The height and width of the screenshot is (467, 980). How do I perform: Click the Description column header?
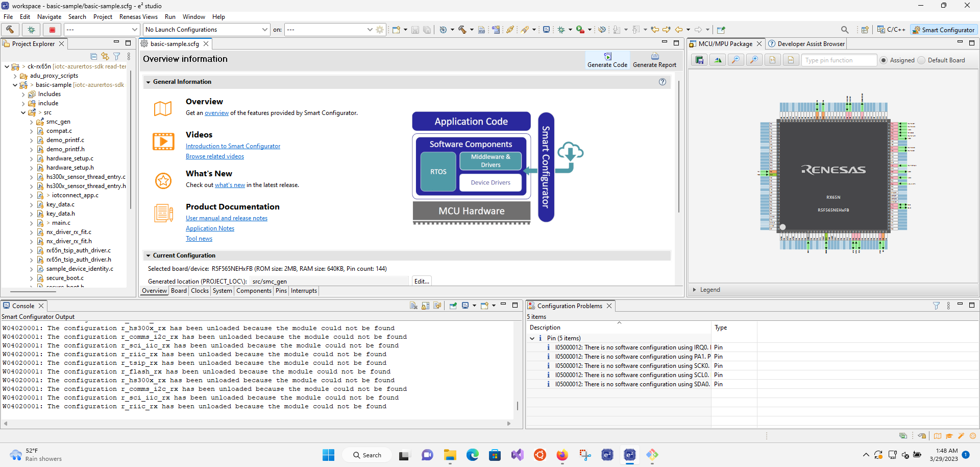coord(619,328)
